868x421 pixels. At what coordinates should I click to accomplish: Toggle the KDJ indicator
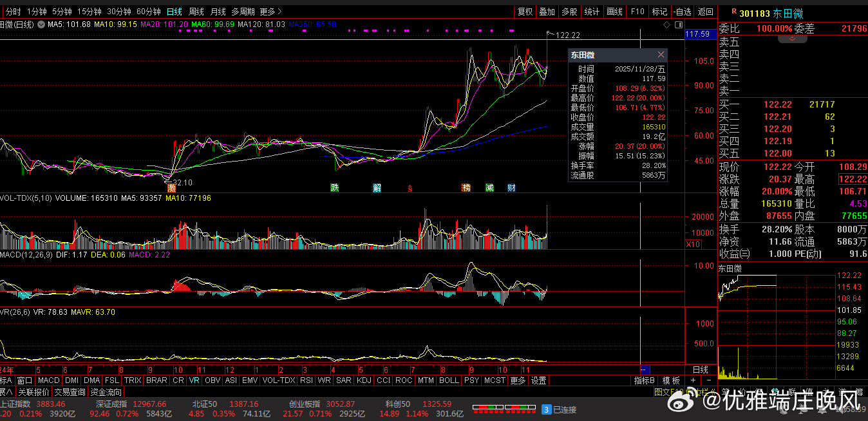pos(364,380)
